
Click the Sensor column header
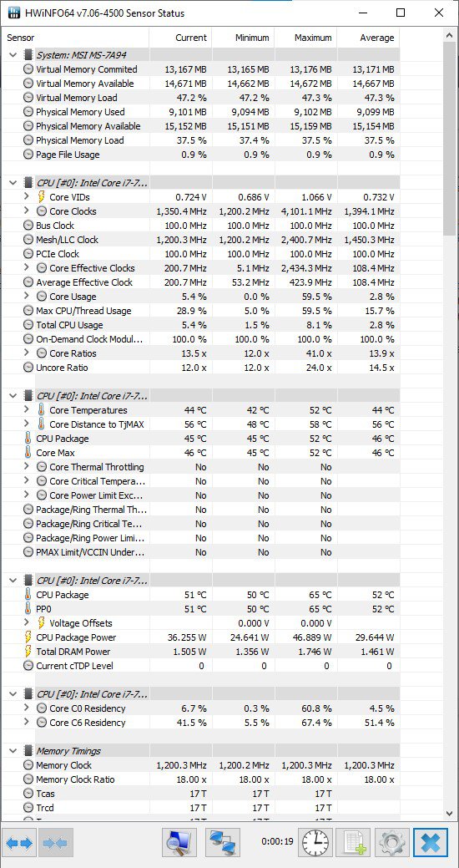75,38
